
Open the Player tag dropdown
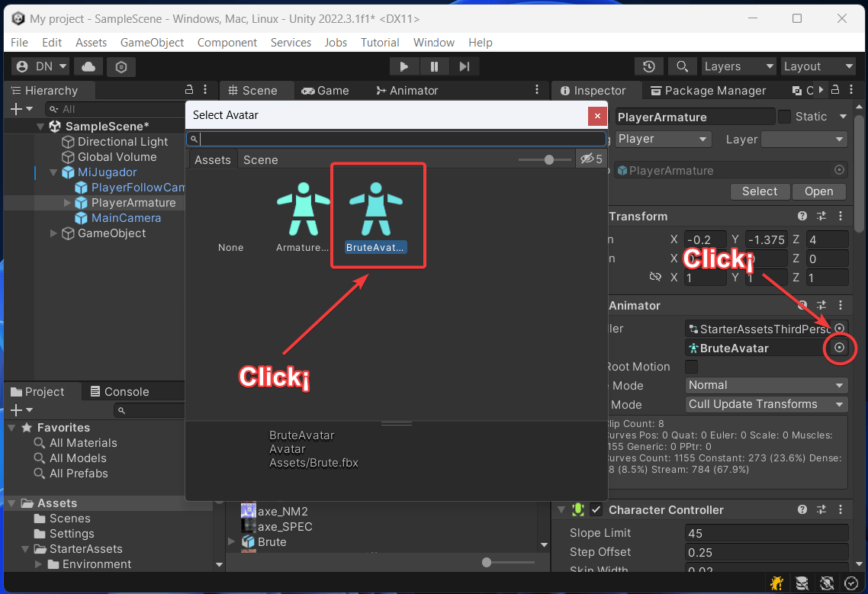click(663, 139)
